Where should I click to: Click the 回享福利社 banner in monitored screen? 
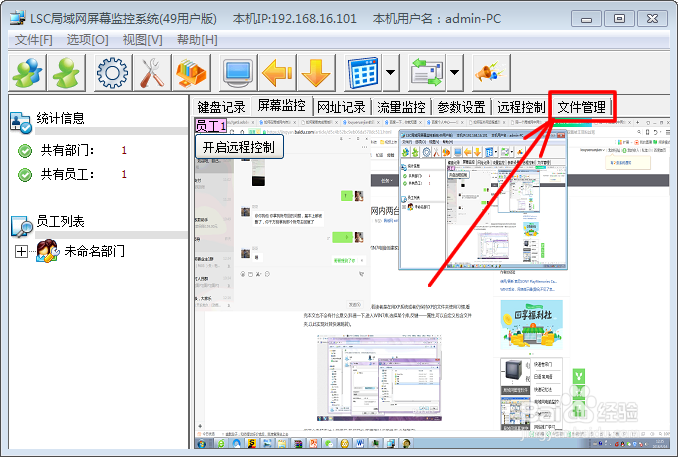click(x=531, y=325)
